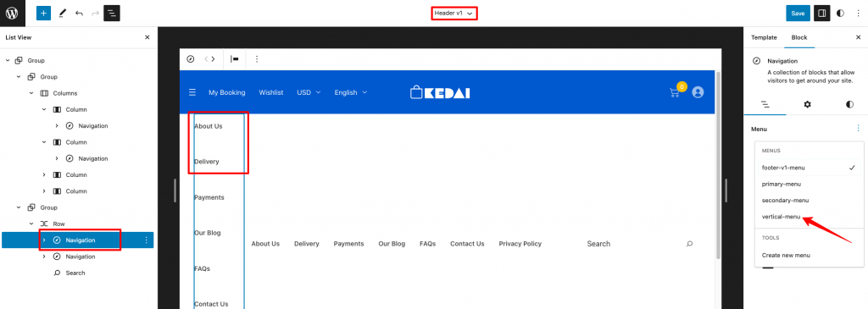Screen dimensions: 868x309
Task: Click Privacy Policy in horizontal menu
Action: [x=520, y=244]
